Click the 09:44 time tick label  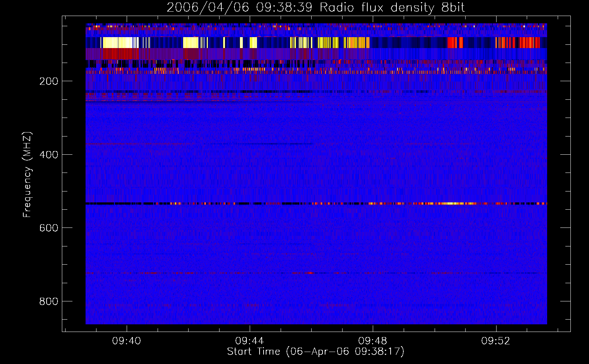pos(250,341)
